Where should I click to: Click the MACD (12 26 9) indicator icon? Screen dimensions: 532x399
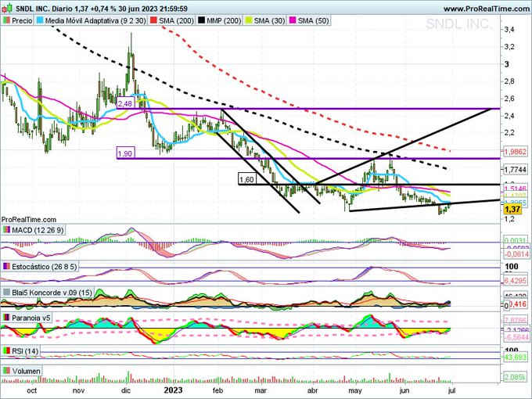tap(6, 230)
